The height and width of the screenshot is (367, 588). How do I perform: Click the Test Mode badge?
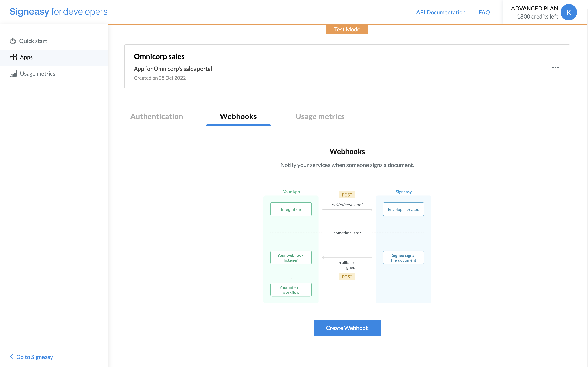(x=347, y=29)
